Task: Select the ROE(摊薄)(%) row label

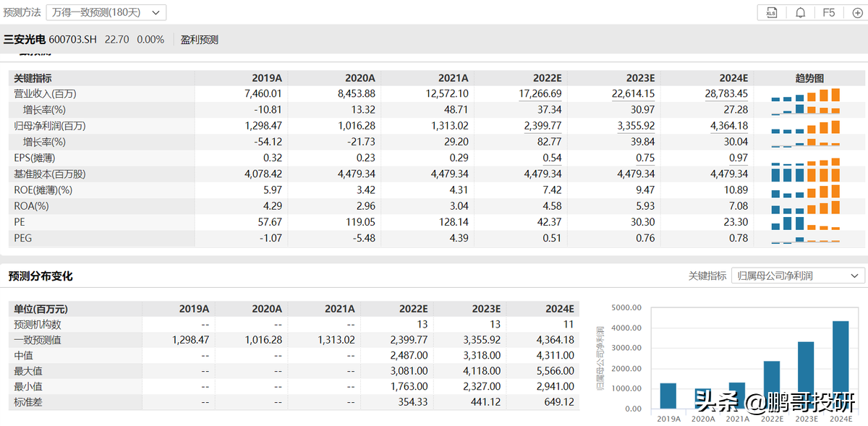Action: point(43,189)
